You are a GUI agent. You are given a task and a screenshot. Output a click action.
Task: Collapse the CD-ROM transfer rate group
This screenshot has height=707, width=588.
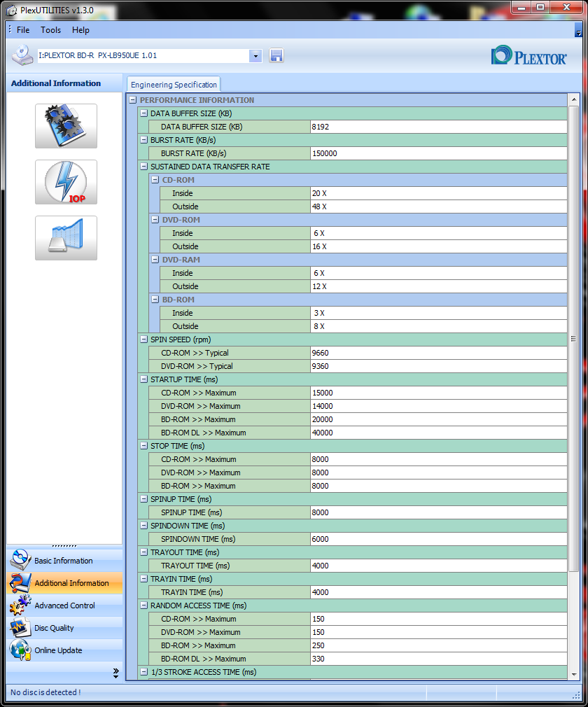coord(155,180)
